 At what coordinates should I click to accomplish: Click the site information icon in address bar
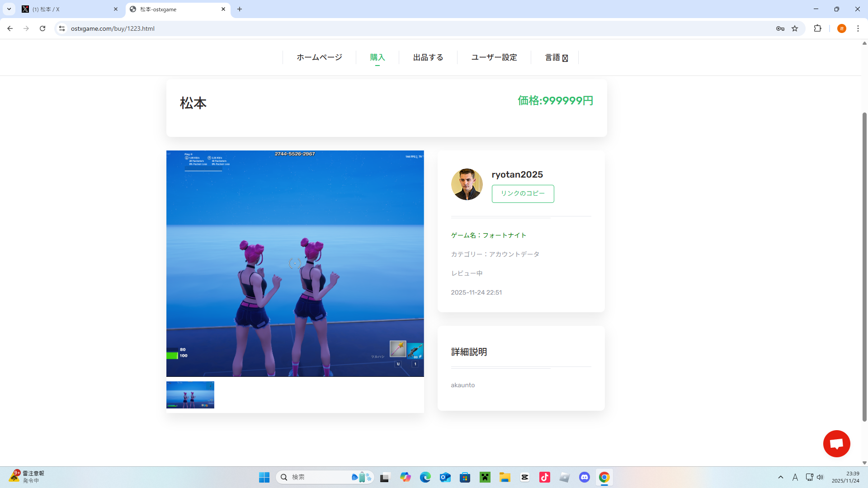click(62, 28)
